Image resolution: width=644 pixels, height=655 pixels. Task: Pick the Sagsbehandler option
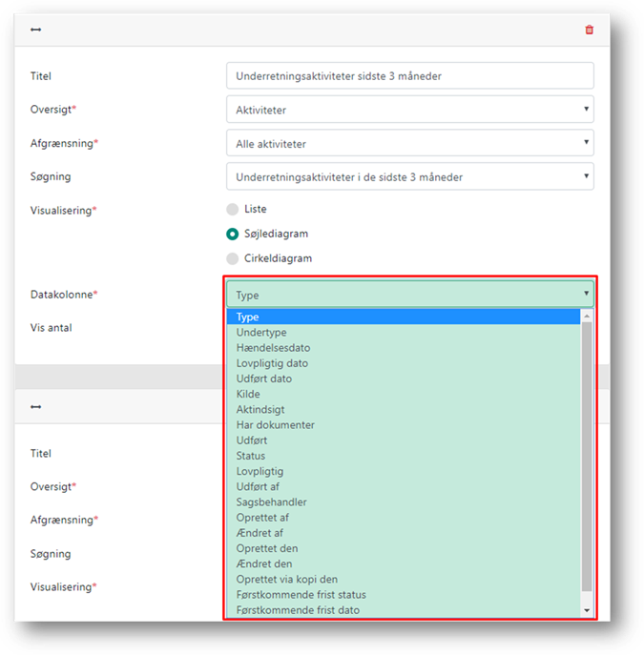click(x=271, y=501)
